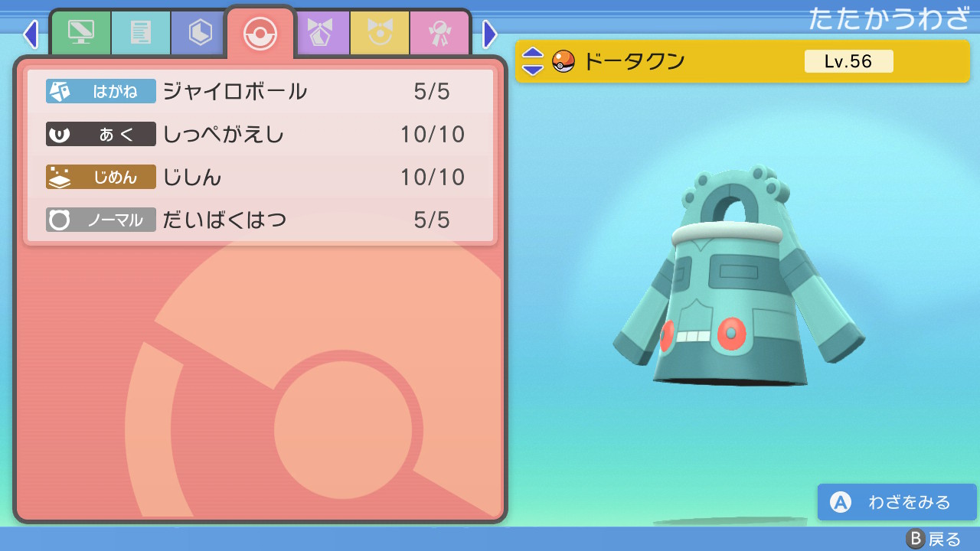Image resolution: width=980 pixels, height=551 pixels.
Task: Click the わざをみる A button
Action: pyautogui.click(x=897, y=502)
